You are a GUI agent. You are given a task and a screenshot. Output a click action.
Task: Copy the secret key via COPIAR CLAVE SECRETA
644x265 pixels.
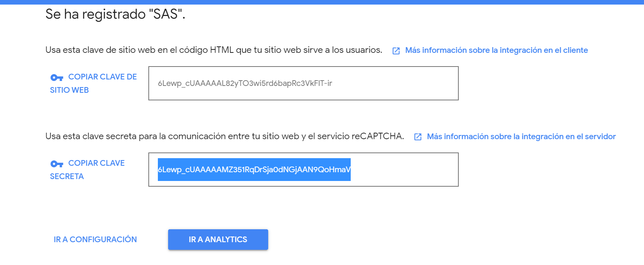87,170
